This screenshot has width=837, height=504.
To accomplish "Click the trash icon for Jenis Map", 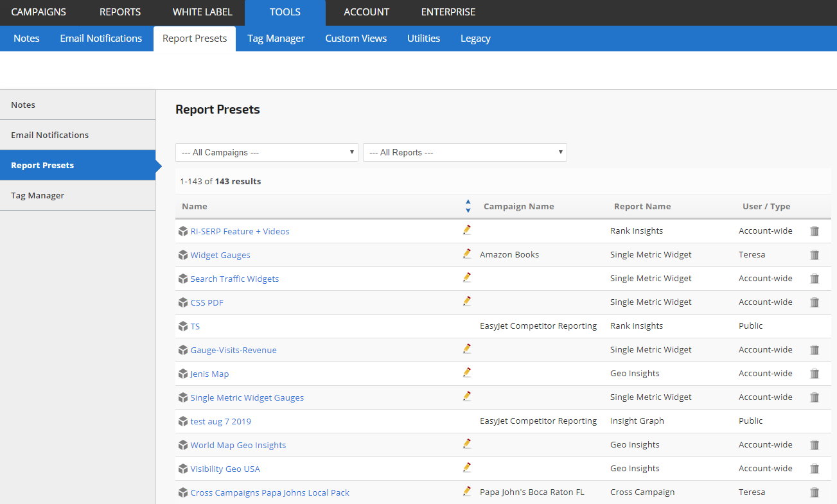I will (x=815, y=374).
